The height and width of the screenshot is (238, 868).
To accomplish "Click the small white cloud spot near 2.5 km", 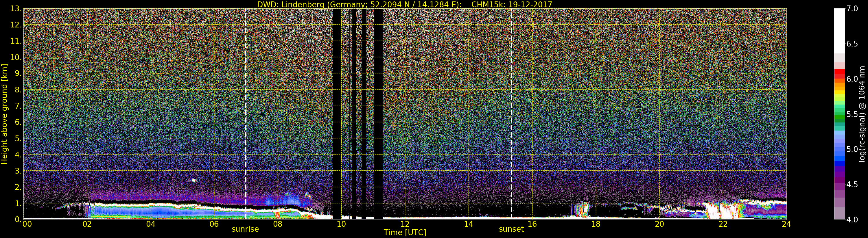I will click(193, 180).
